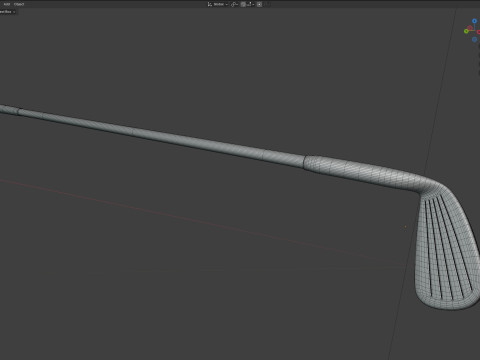
Task: Open the Select Box tool dropdown
Action: 7,12
